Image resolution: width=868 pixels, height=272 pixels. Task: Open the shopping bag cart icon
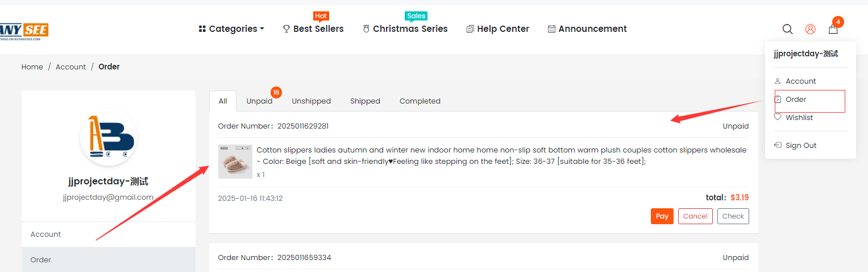(833, 30)
